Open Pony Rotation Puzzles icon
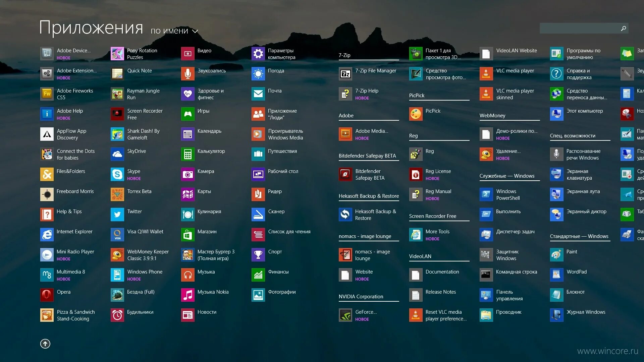The width and height of the screenshot is (644, 362). pyautogui.click(x=117, y=54)
